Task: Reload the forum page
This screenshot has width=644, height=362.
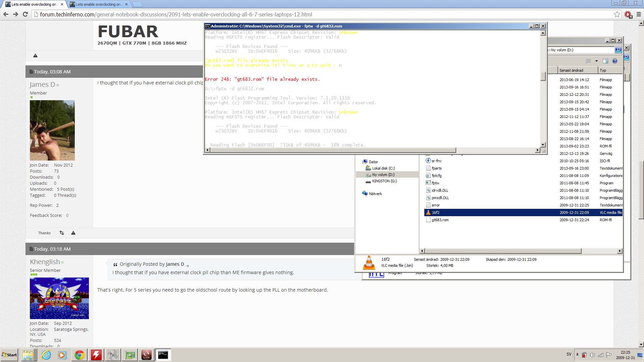Action: [25, 14]
